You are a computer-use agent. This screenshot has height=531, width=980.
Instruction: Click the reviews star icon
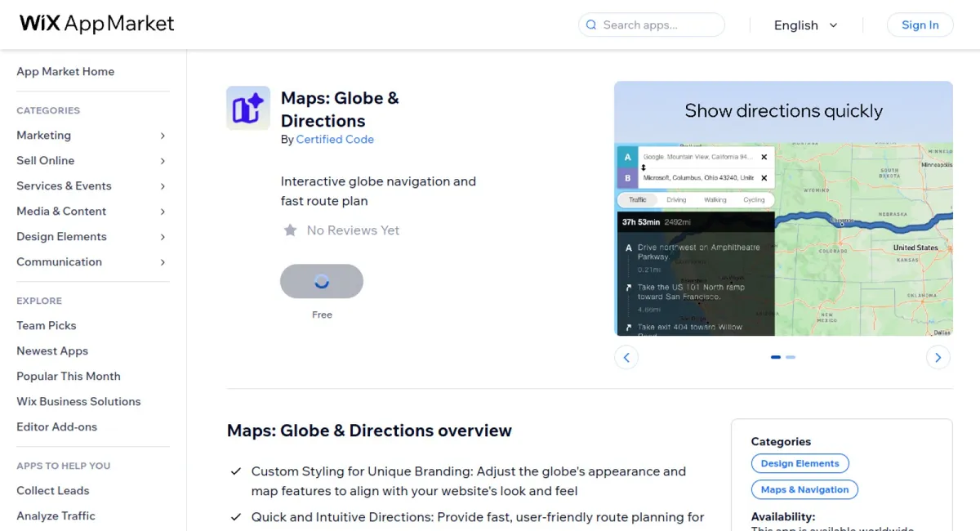click(x=290, y=230)
